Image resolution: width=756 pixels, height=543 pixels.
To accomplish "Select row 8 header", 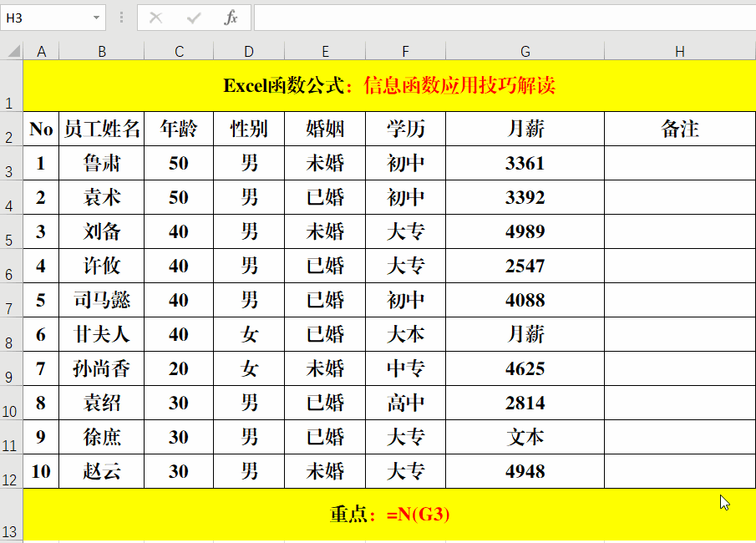I will click(11, 334).
